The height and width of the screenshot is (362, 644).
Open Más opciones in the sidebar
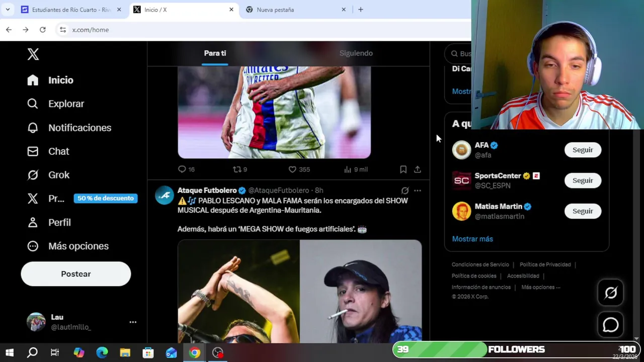(68, 246)
